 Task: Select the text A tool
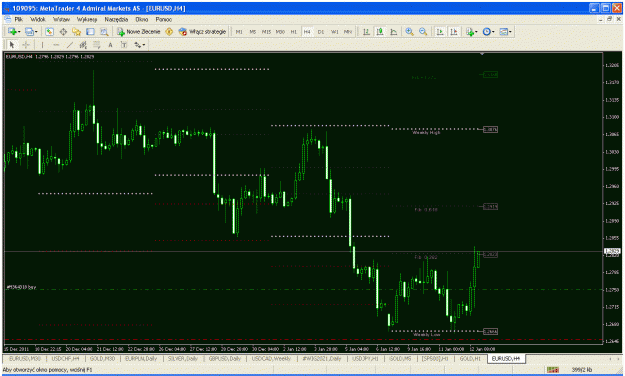[110, 45]
